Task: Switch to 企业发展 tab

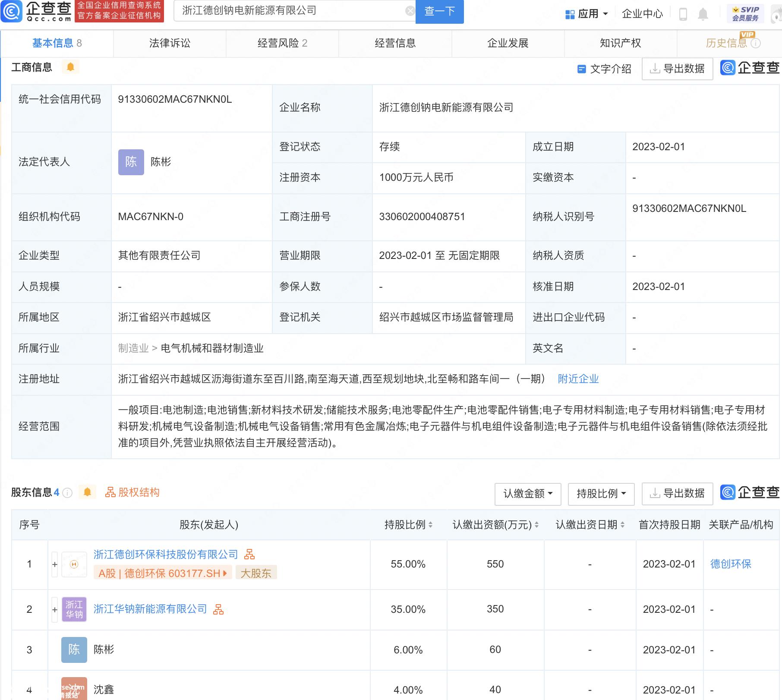Action: click(508, 43)
